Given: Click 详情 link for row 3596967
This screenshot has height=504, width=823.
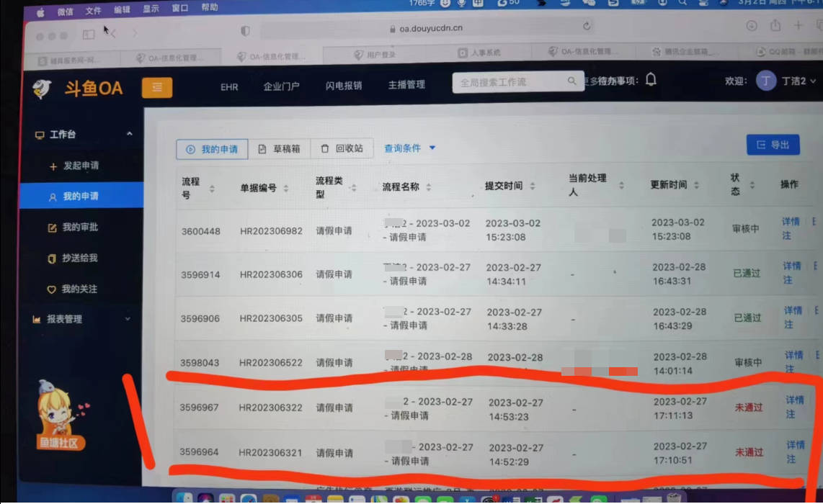Looking at the screenshot, I should pos(795,401).
